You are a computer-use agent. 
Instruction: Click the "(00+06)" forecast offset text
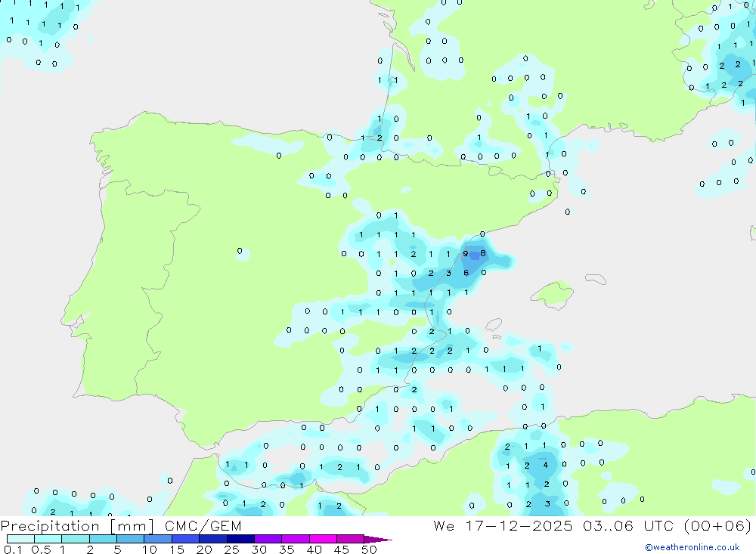tap(718, 525)
